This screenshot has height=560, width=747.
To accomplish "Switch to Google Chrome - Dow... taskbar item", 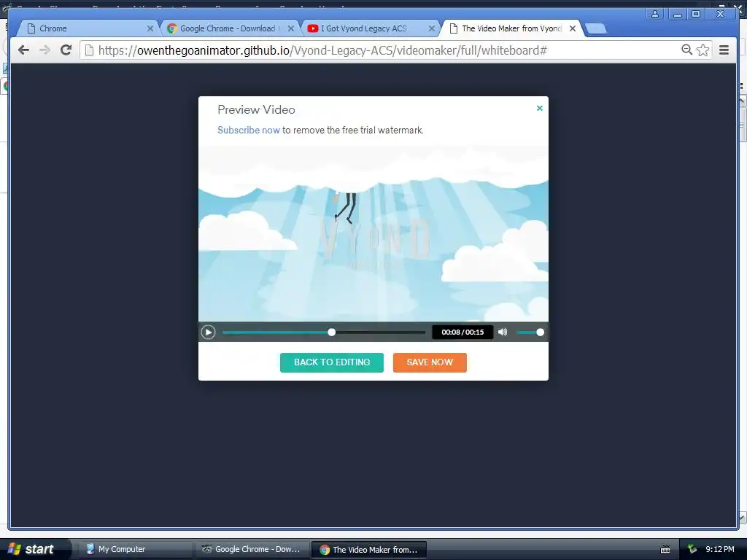I will coord(251,549).
